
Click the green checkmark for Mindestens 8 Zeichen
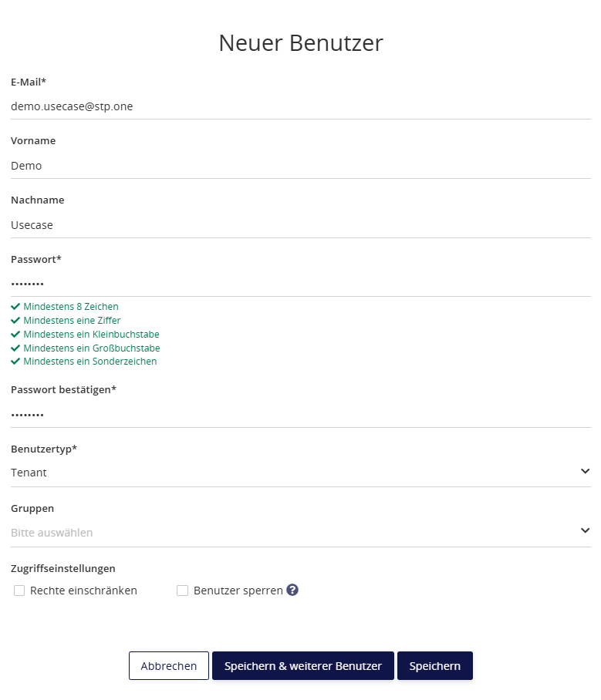(15, 306)
